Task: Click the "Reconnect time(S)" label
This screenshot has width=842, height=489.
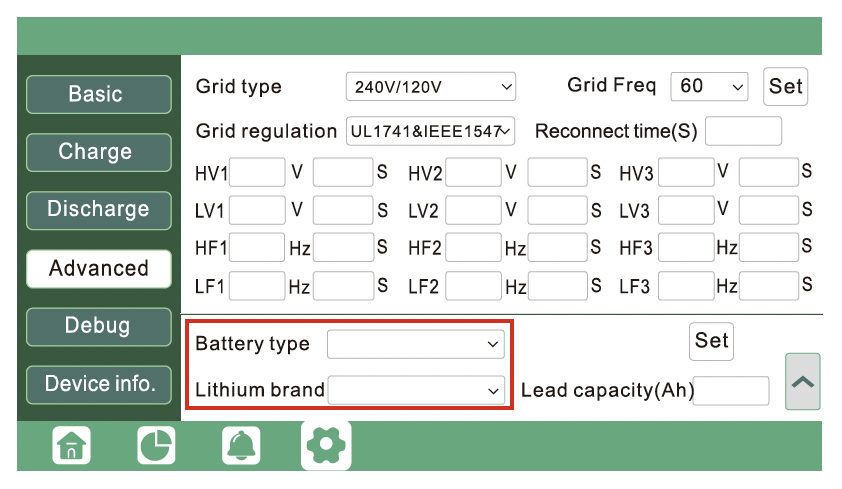Action: (x=616, y=132)
